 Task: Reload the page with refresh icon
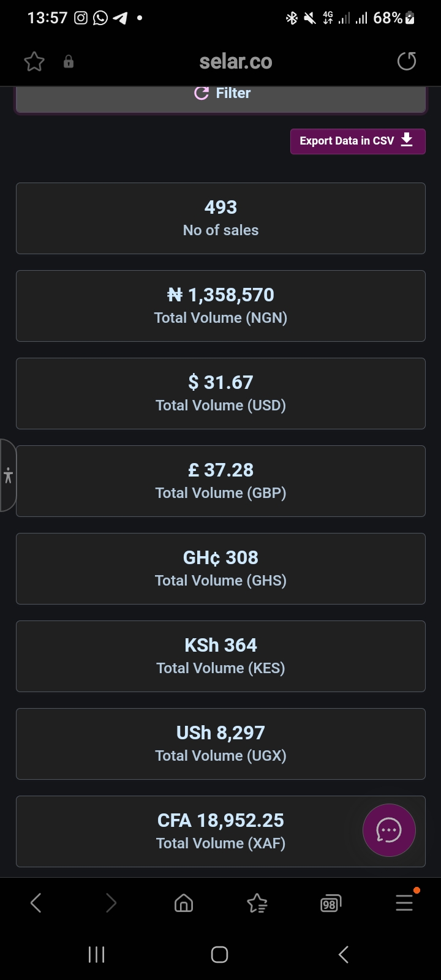click(407, 61)
